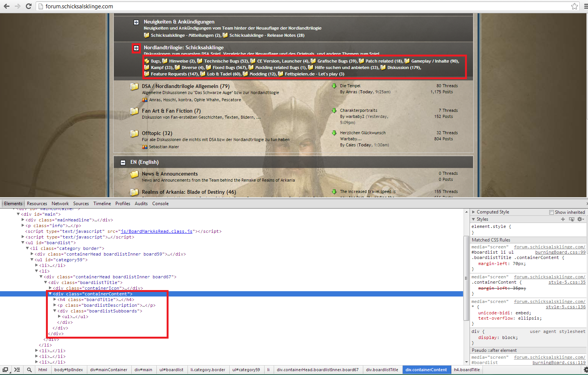Collapse the div class="boardlistSubboards" node
Image resolution: width=588 pixels, height=375 pixels.
(55, 311)
